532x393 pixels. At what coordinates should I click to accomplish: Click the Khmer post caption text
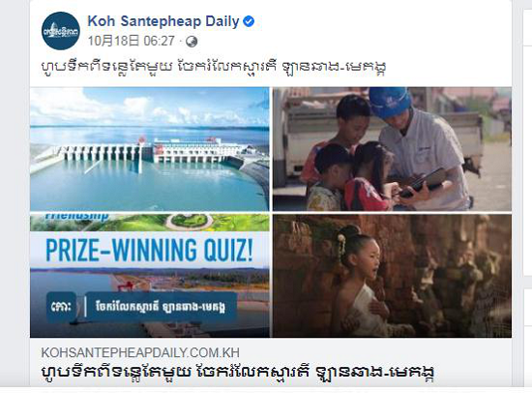point(213,66)
